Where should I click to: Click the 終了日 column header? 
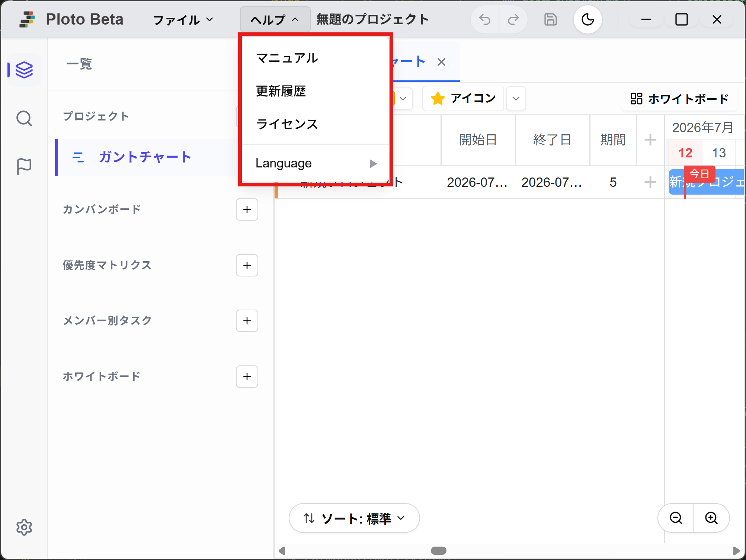(x=553, y=140)
